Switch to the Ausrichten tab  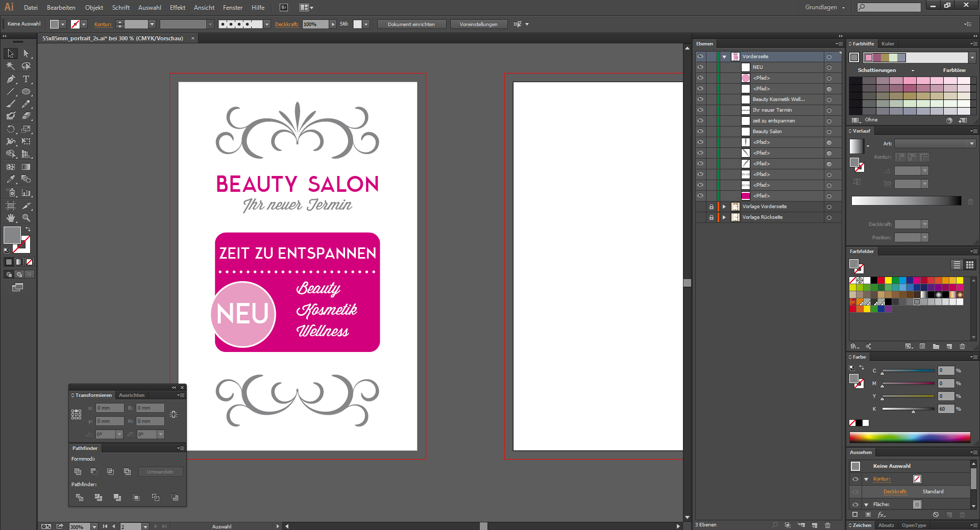point(132,395)
